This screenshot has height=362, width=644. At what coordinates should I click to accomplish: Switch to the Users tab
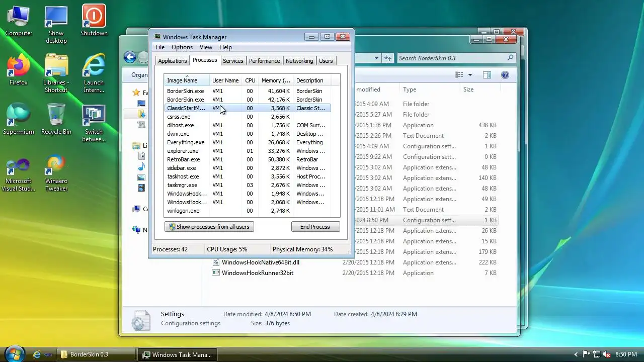coord(326,61)
